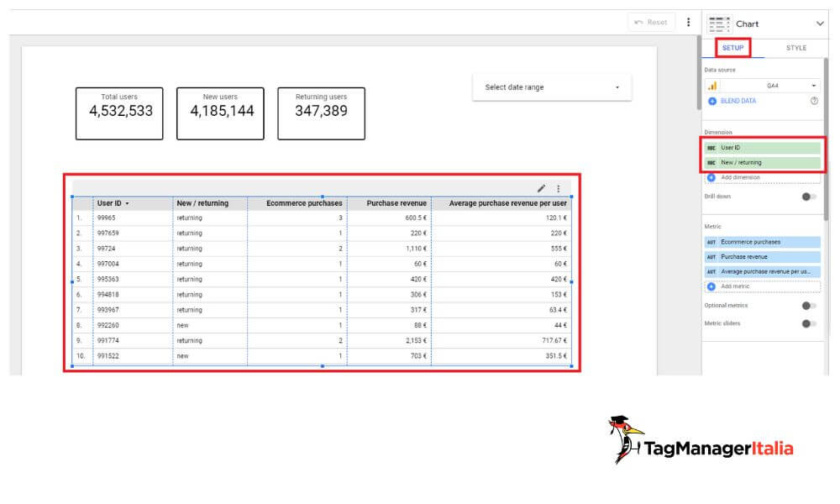Click the Reset button

point(651,23)
